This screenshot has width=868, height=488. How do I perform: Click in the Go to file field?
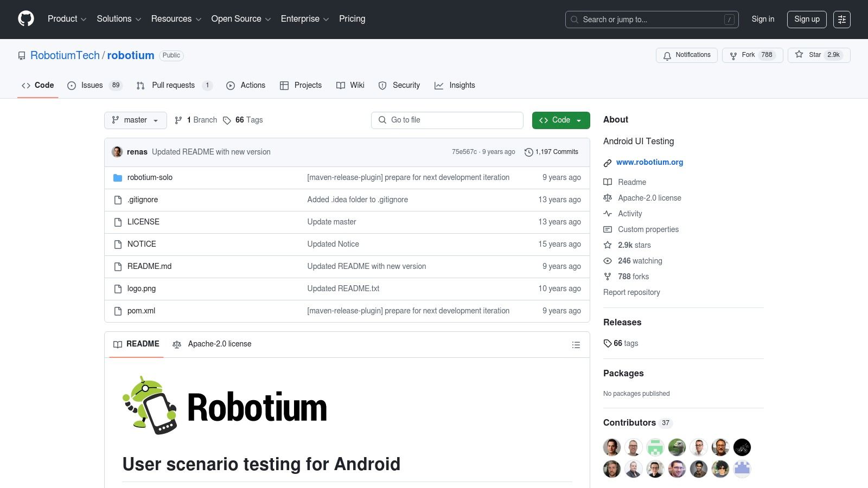(447, 120)
